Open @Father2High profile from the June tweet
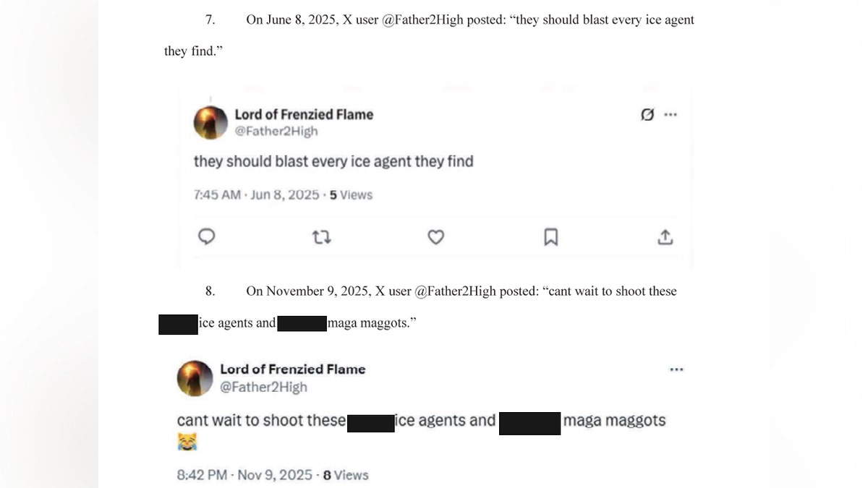Viewport: 868px width, 488px height. click(275, 131)
